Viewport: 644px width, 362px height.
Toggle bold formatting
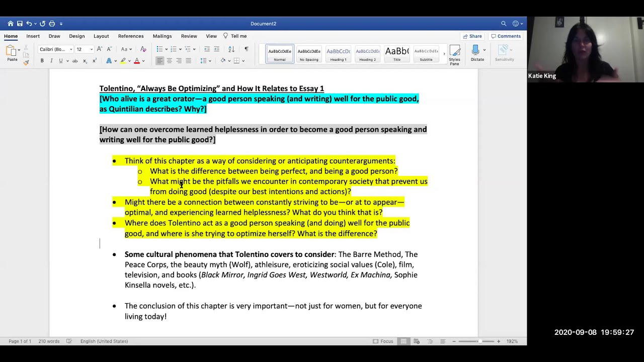pyautogui.click(x=42, y=61)
